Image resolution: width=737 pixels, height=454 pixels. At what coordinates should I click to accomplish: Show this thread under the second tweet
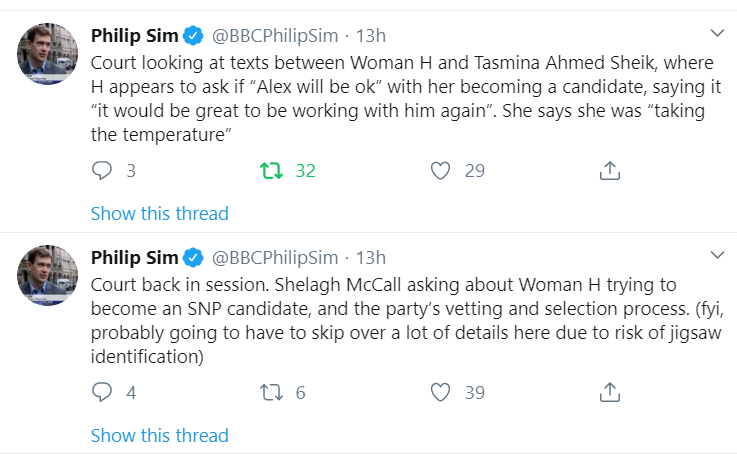tap(159, 435)
